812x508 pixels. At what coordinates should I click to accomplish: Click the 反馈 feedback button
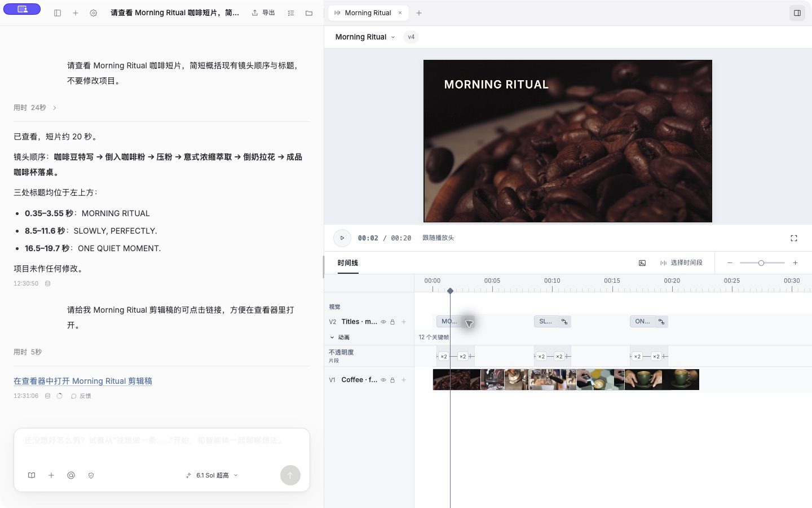click(x=81, y=396)
